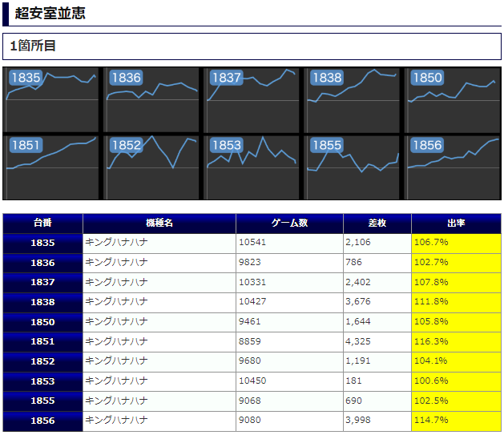Screen dimensions: 504x435
Task: Click the 1851 machine number cell
Action: (x=42, y=342)
